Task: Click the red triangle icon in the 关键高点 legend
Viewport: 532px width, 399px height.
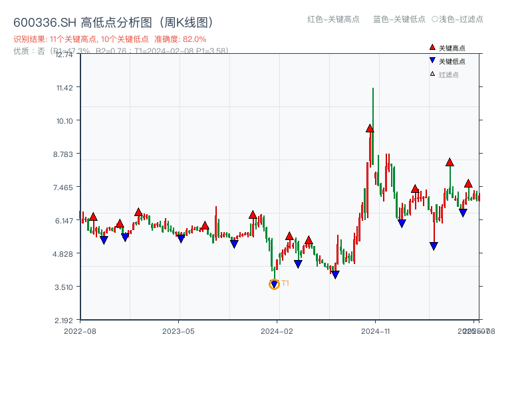Action: tap(432, 47)
